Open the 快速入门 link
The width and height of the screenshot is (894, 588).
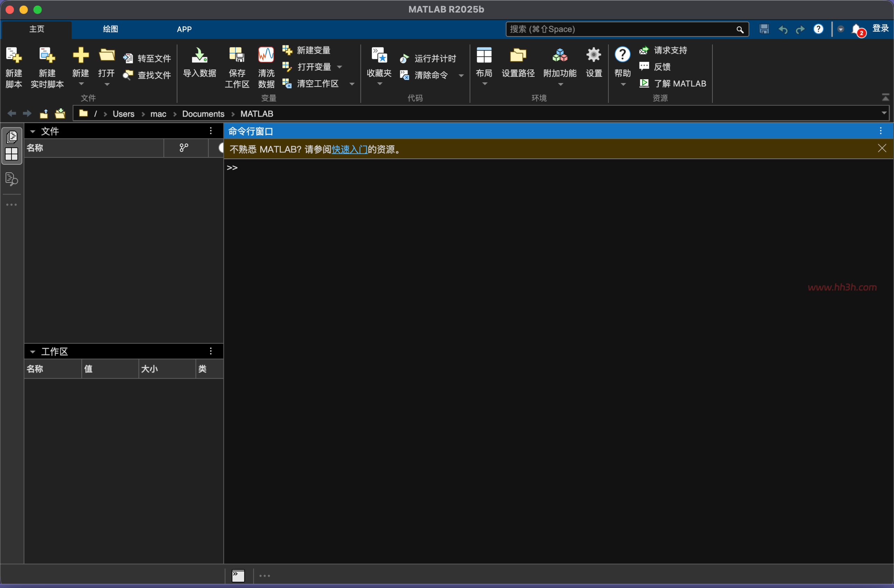click(x=350, y=149)
